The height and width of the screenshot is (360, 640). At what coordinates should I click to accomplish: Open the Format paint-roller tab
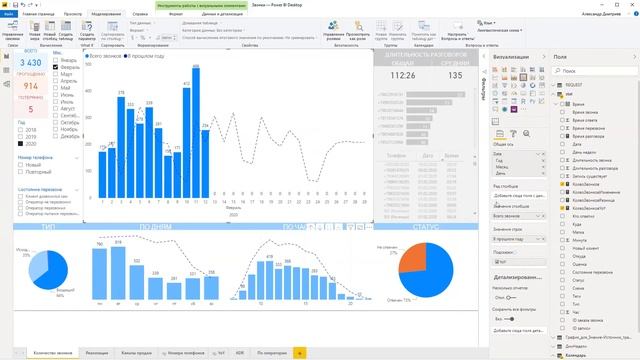tap(513, 134)
